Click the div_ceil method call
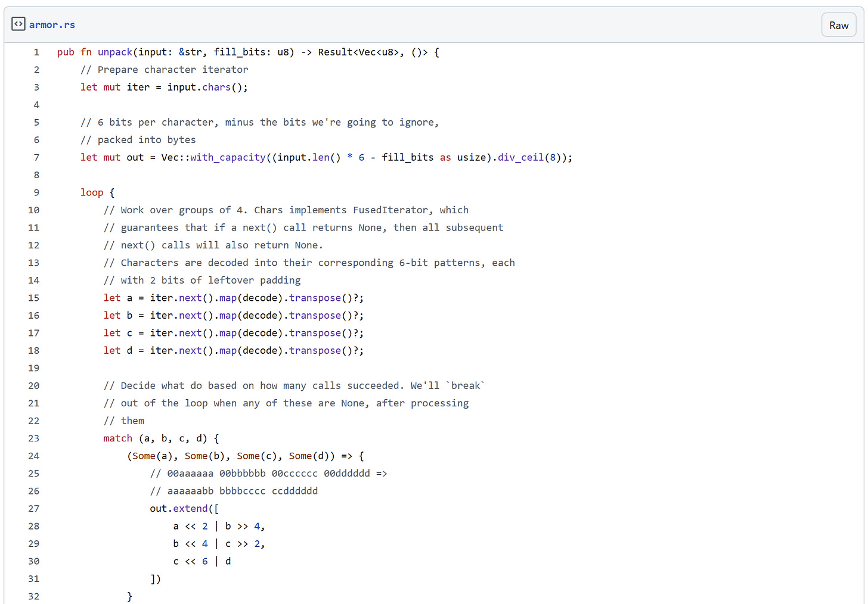This screenshot has width=868, height=604. 520,158
